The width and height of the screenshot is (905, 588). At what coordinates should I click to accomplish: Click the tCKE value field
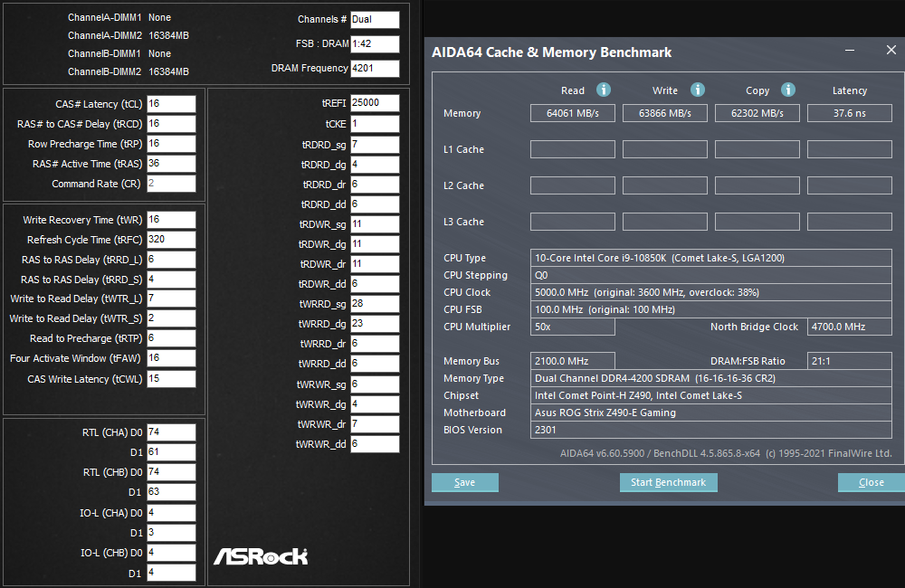pyautogui.click(x=375, y=124)
